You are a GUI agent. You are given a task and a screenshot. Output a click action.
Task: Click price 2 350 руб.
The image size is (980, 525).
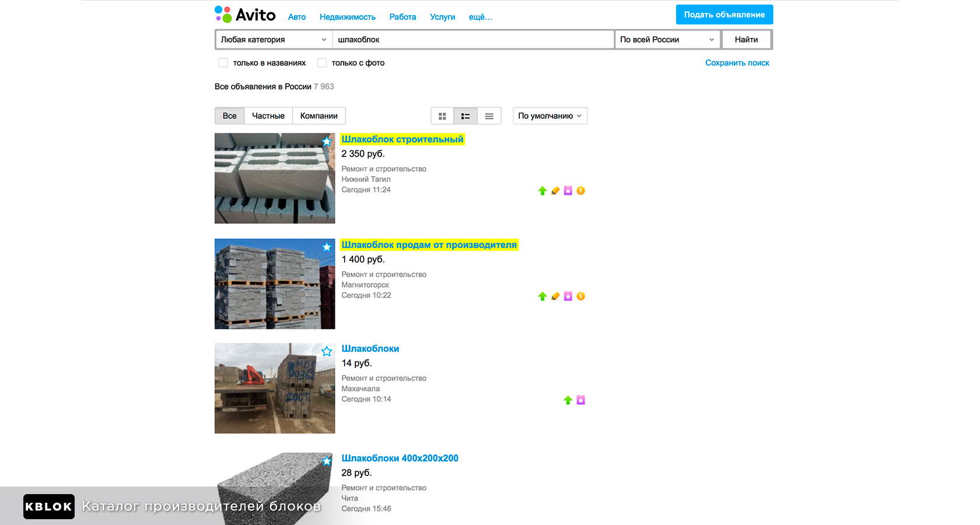(x=363, y=154)
